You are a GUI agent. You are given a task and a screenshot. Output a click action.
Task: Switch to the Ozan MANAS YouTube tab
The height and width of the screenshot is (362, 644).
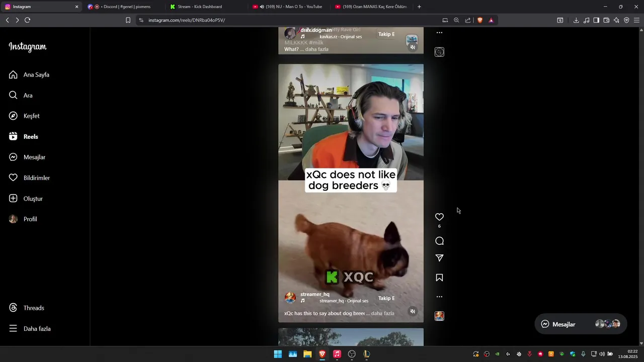tap(371, 7)
